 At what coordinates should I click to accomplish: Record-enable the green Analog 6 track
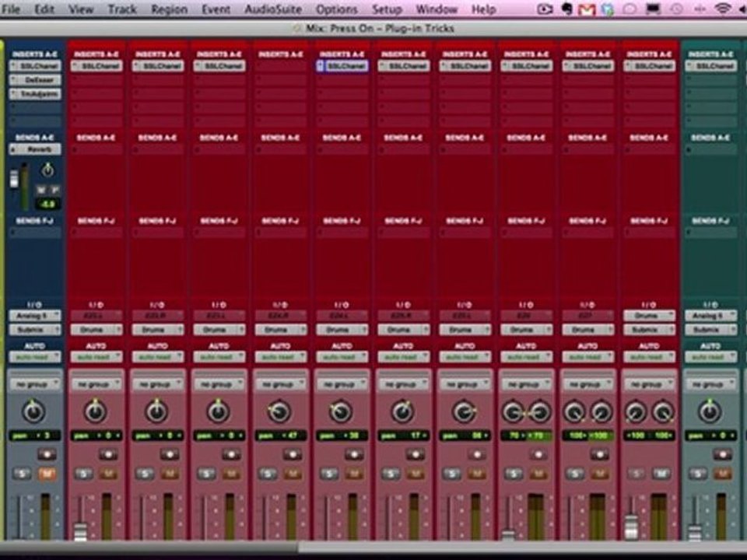coord(722,454)
